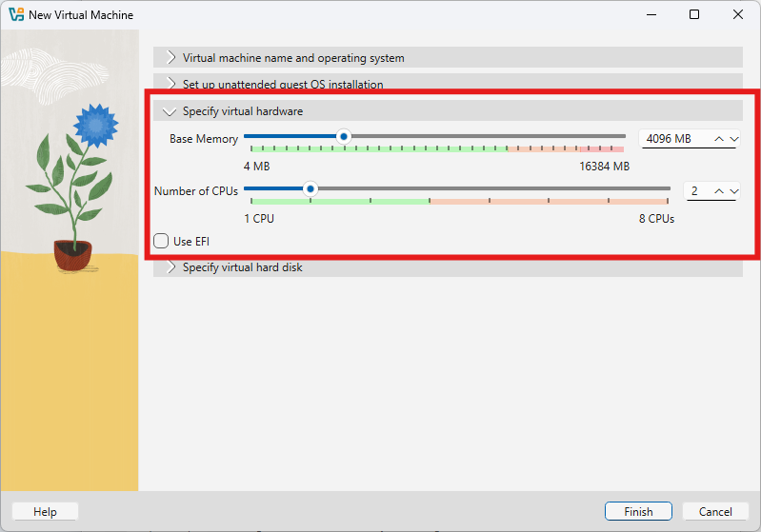Click the 8 CPUs maximum label
The height and width of the screenshot is (532, 761).
656,219
